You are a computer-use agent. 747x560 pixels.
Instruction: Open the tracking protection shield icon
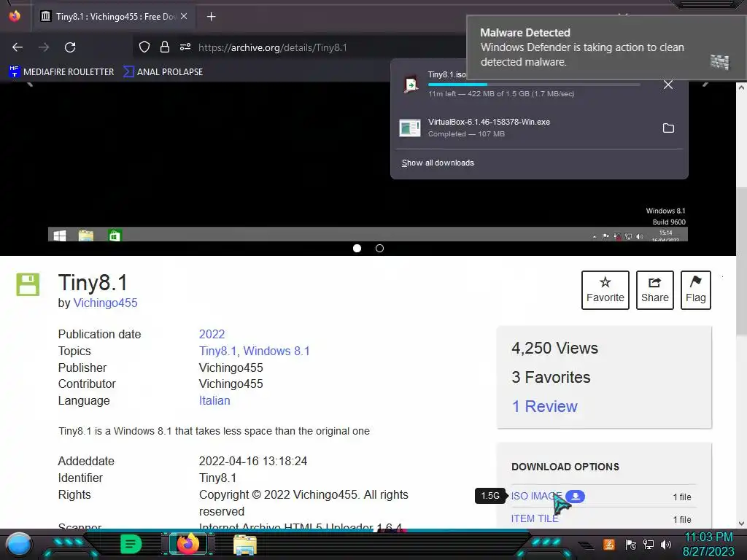[x=144, y=47]
